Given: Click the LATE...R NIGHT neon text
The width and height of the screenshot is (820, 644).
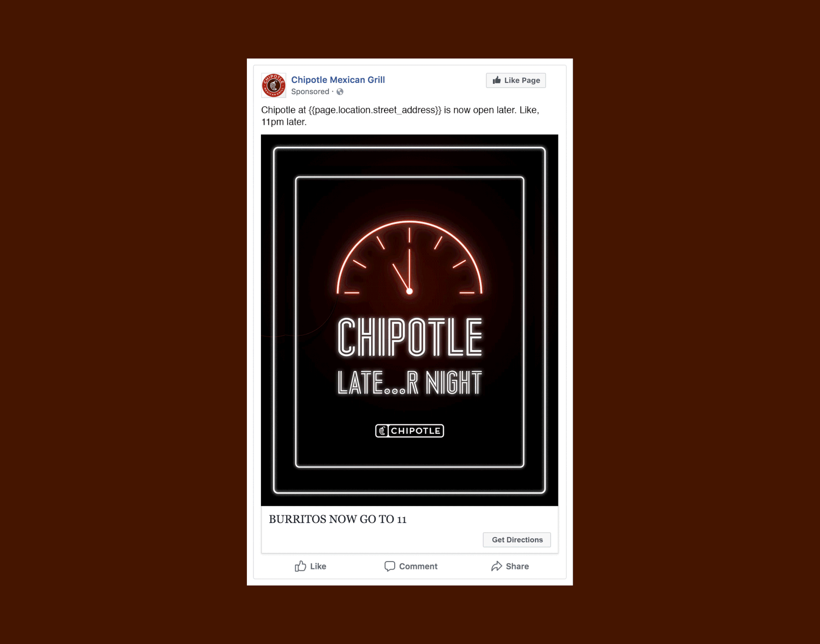Looking at the screenshot, I should pos(410,383).
